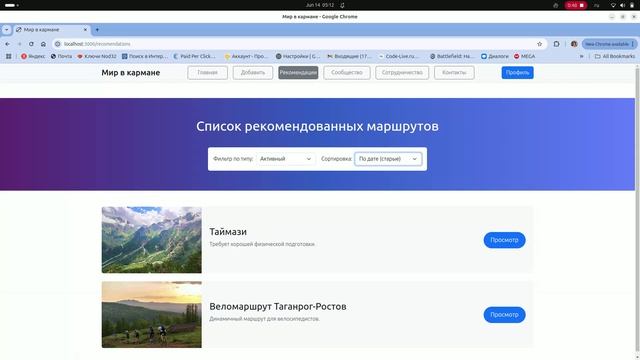The image size is (640, 360).
Task: Click Просмотр for Веломаршрут Таганрог-Ростов
Action: [504, 315]
